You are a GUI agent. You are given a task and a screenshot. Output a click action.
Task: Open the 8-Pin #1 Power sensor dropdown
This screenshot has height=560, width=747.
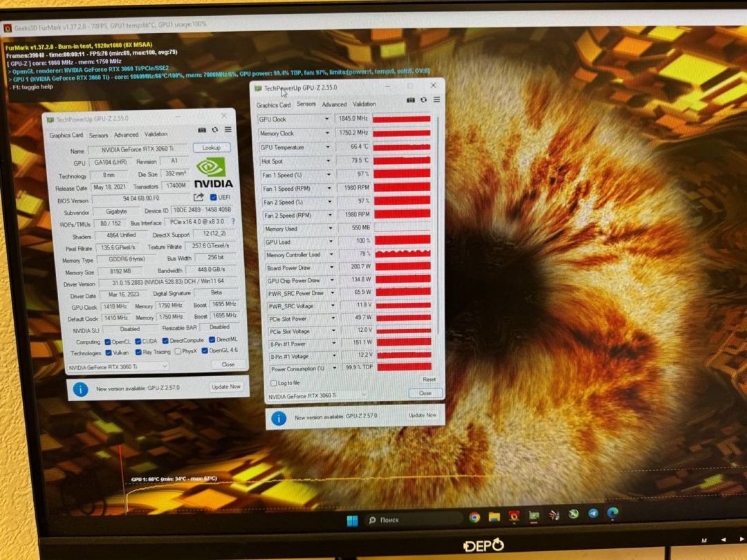tap(333, 343)
